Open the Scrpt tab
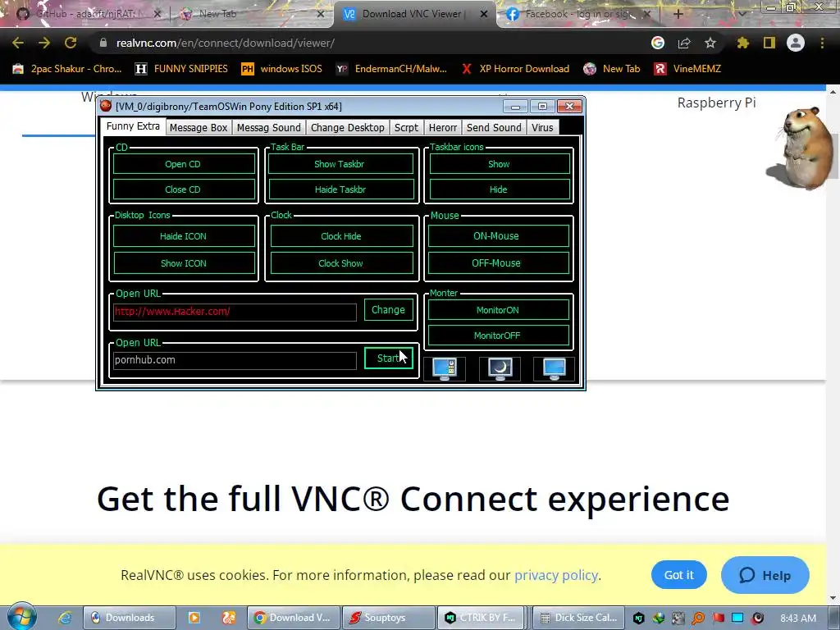This screenshot has height=630, width=840. [x=406, y=127]
